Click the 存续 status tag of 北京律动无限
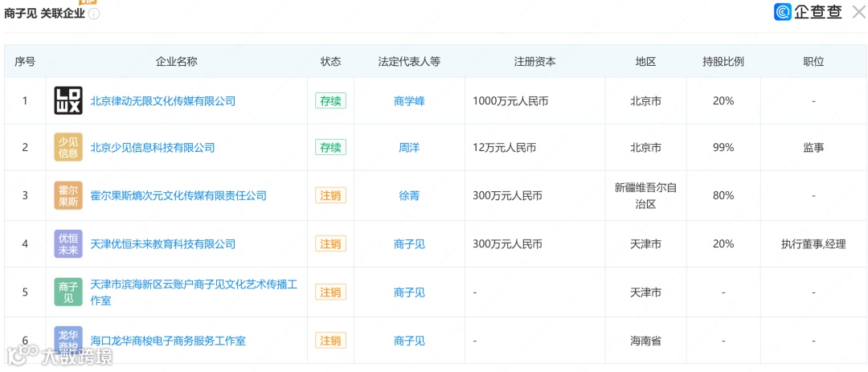The width and height of the screenshot is (868, 372). click(x=330, y=100)
